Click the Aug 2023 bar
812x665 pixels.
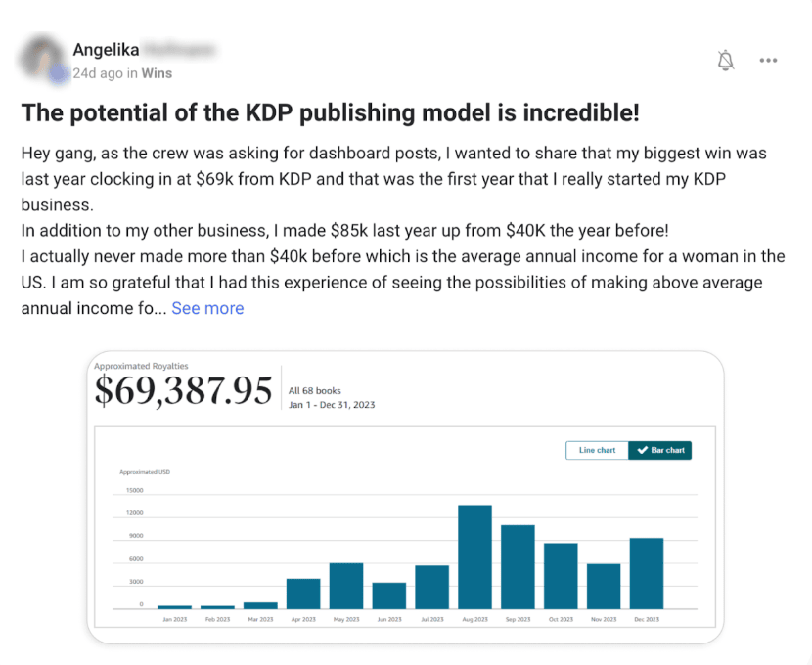474,556
